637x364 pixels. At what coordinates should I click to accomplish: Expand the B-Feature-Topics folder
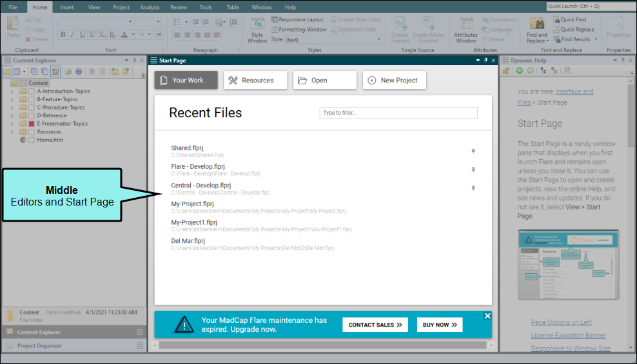click(12, 100)
